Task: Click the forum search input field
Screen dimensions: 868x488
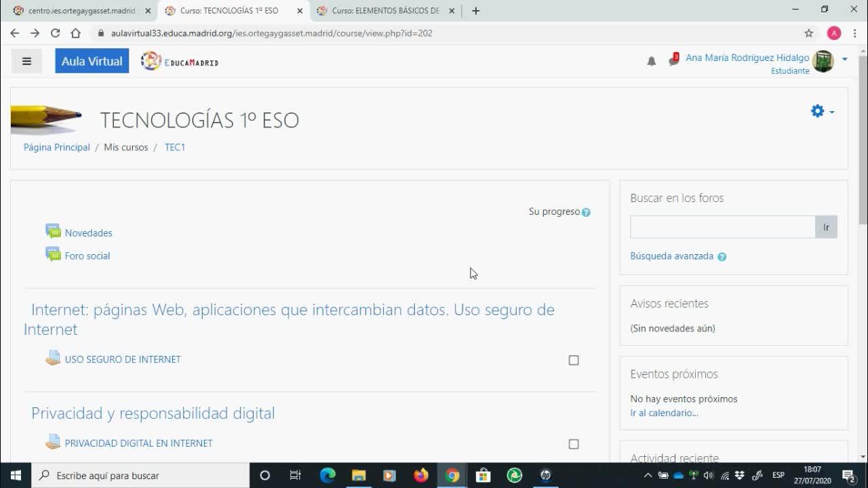Action: click(x=722, y=227)
